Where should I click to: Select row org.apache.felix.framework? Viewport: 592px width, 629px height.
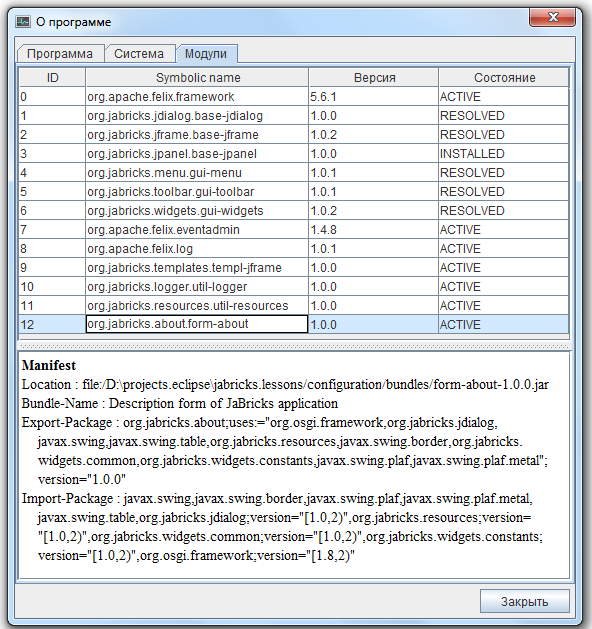(294, 97)
